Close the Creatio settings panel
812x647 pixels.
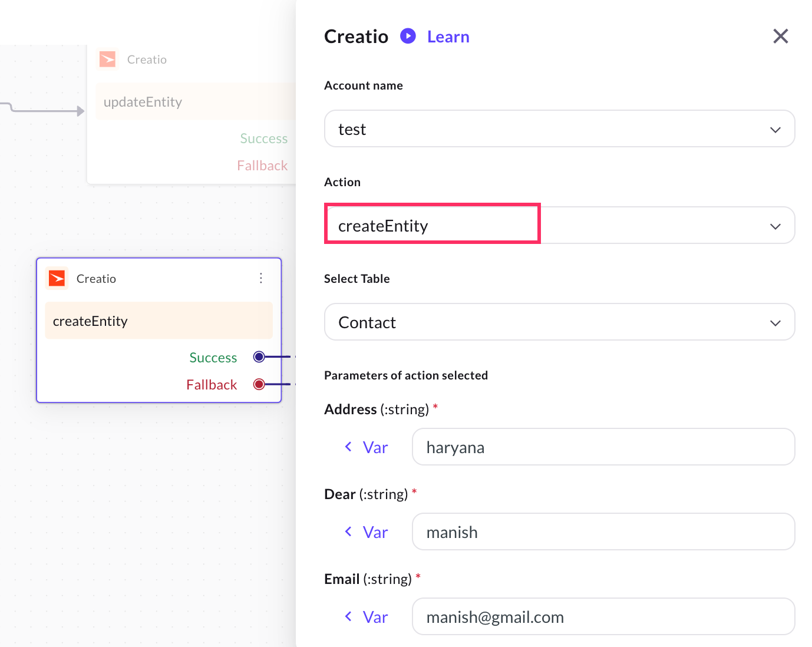coord(780,37)
